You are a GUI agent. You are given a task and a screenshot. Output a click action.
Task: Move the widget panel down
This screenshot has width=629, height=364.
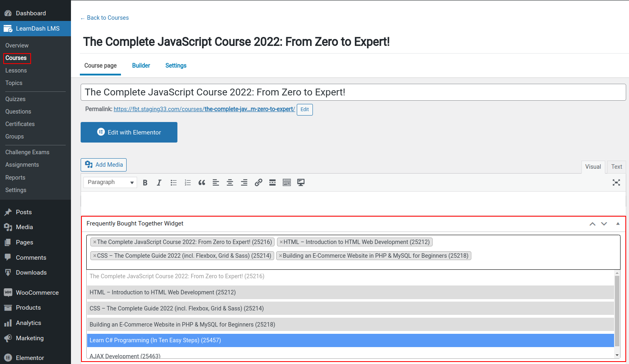[x=604, y=224]
